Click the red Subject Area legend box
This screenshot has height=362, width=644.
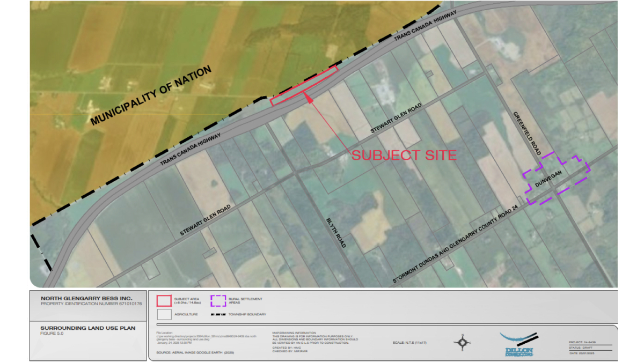coord(164,300)
